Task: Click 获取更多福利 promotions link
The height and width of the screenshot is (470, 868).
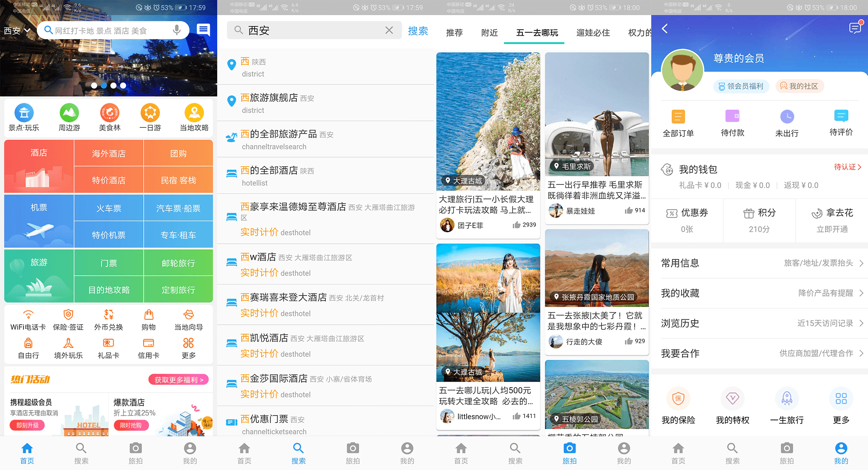Action: [178, 379]
